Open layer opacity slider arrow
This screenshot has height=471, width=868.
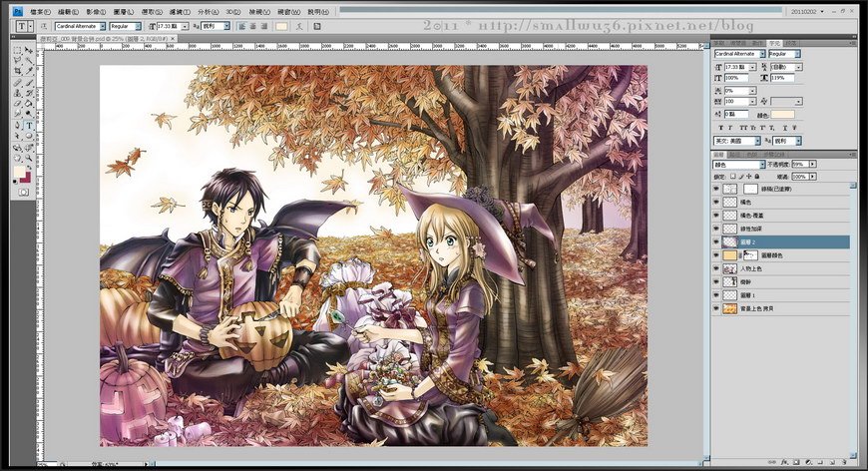812,165
